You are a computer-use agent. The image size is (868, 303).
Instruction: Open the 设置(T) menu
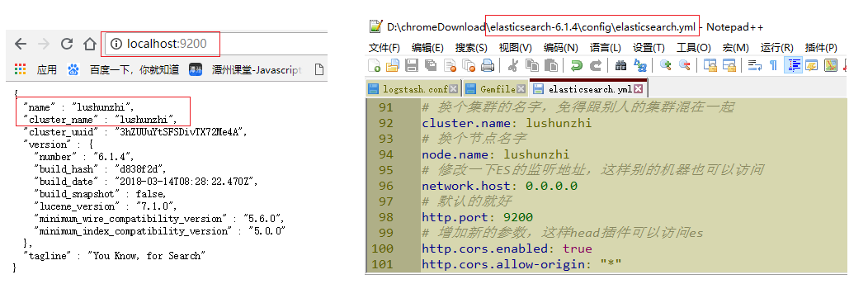click(x=649, y=48)
